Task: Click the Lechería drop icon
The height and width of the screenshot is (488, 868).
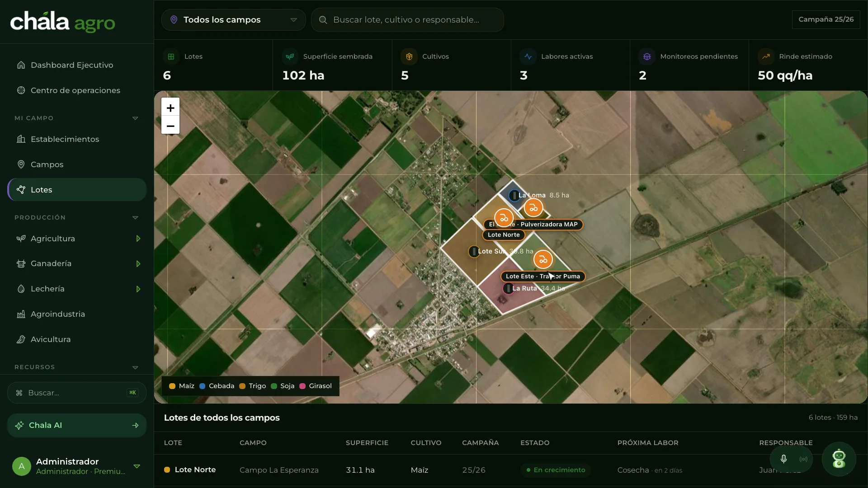Action: (x=21, y=289)
